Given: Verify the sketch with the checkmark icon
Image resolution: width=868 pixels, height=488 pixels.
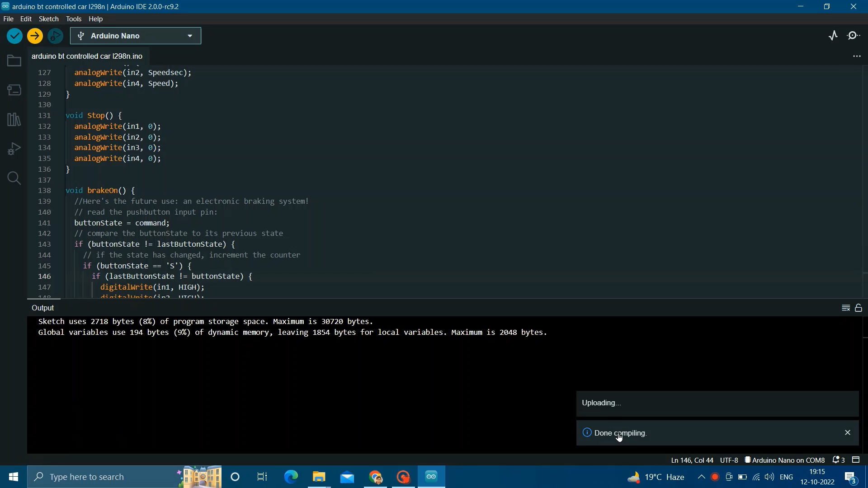Looking at the screenshot, I should [14, 36].
